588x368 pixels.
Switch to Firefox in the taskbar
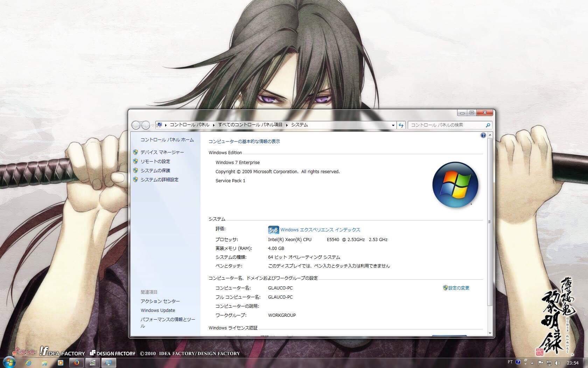point(76,363)
